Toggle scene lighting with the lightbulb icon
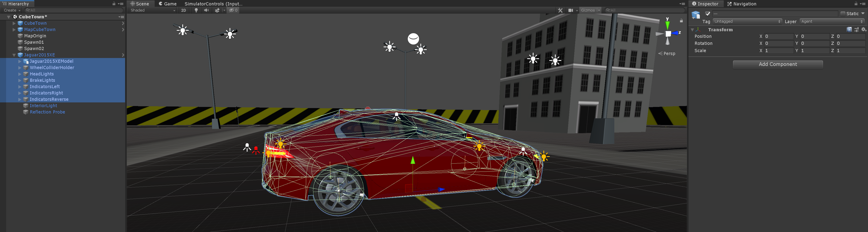 click(x=196, y=10)
